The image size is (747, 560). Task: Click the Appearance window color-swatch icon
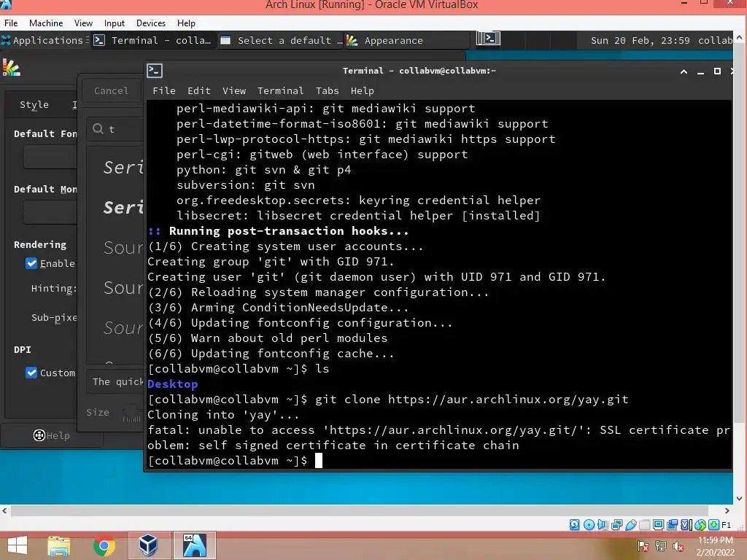[11, 68]
